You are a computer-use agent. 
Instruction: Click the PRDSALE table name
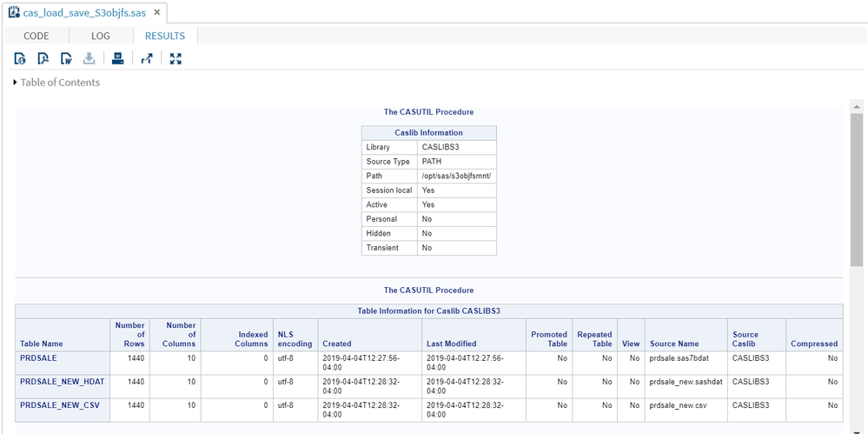(x=38, y=357)
